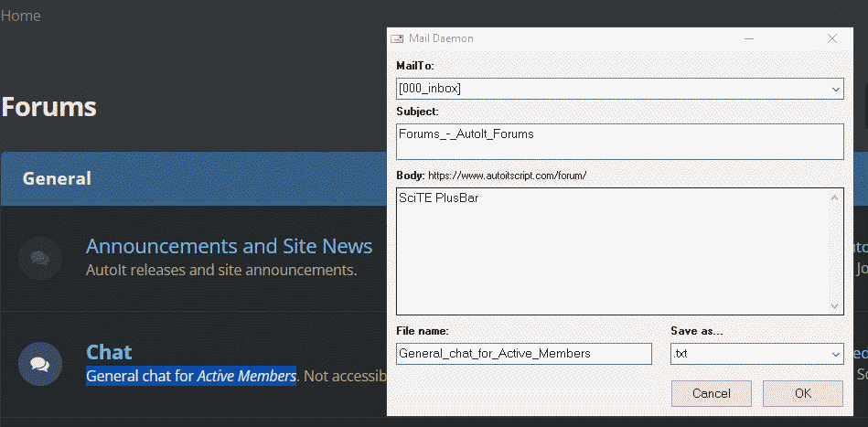Click the Mail Daemon title bar envelope icon
The image size is (868, 427).
click(396, 38)
